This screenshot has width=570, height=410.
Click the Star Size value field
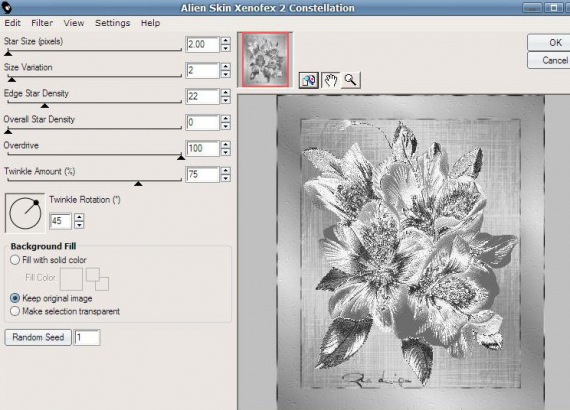[x=202, y=45]
